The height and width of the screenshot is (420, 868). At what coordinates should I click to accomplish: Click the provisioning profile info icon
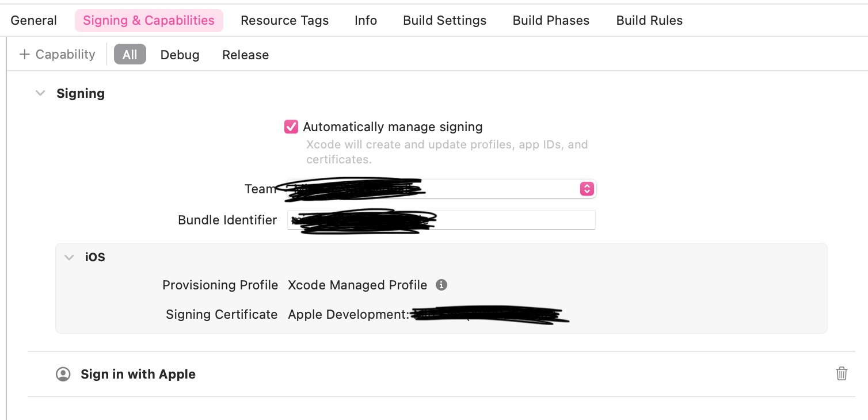point(441,285)
